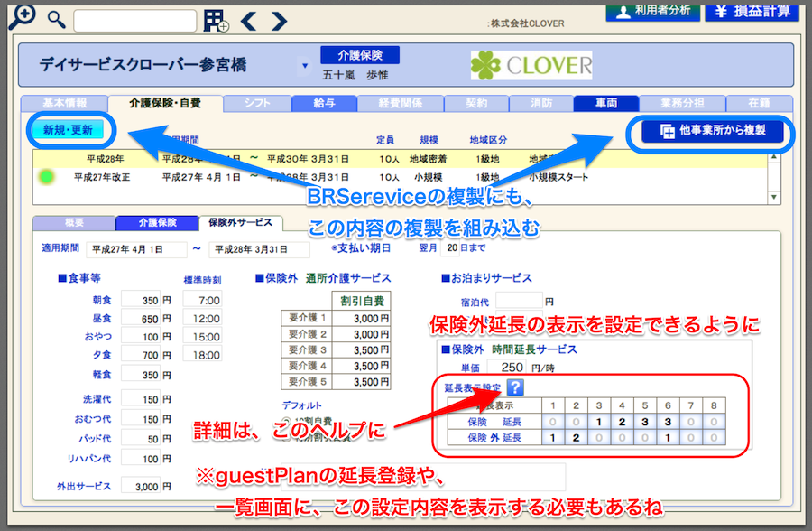Click the 洗濯代 price field 150

pyautogui.click(x=141, y=399)
